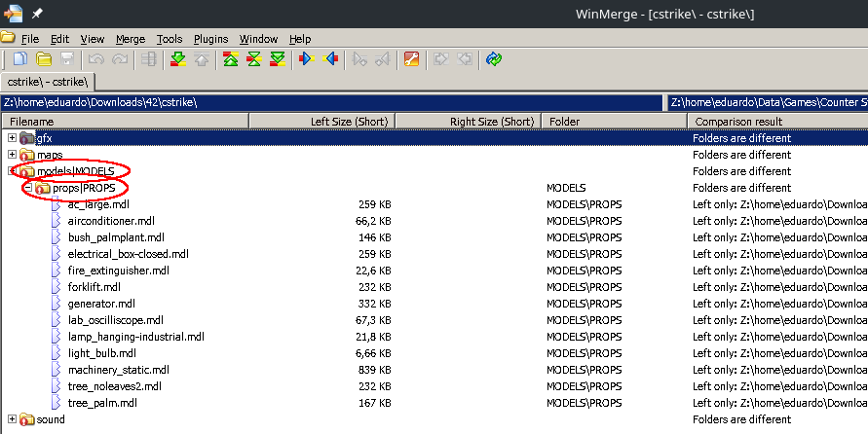Refresh comparison with the green-blue arrows icon

(493, 58)
